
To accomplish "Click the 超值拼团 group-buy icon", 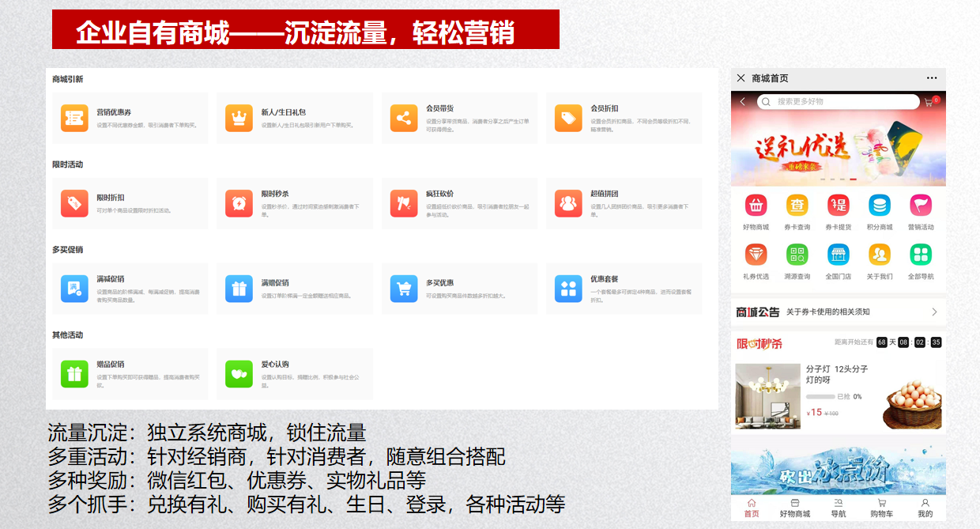I will 568,203.
